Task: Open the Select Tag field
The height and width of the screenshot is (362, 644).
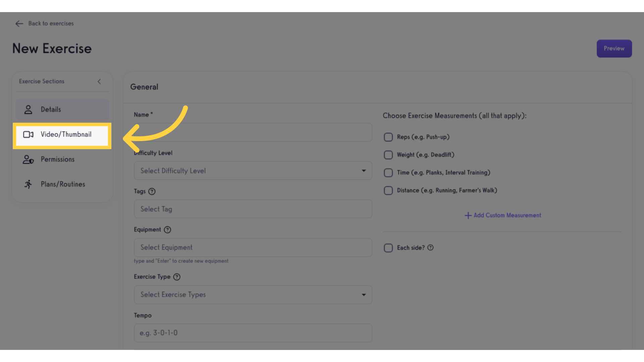Action: 253,209
